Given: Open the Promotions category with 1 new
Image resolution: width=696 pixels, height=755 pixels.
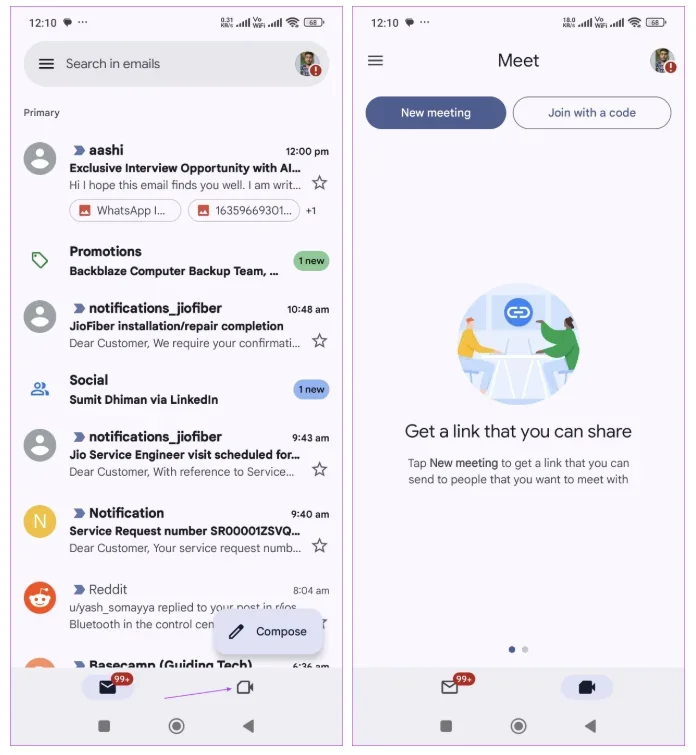Looking at the screenshot, I should 176,261.
